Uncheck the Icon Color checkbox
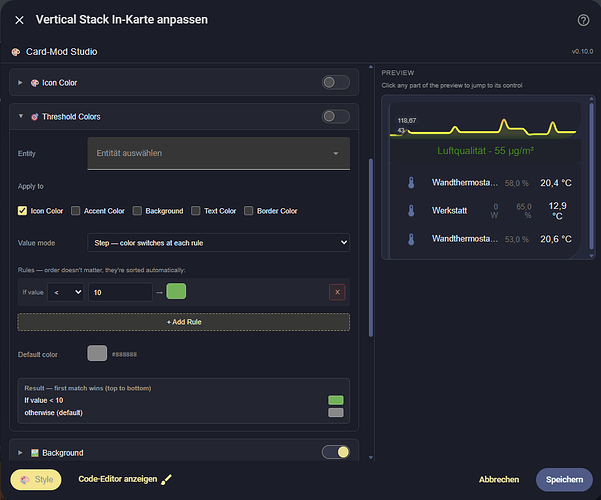Screen dimensions: 601x500 [x=22, y=211]
